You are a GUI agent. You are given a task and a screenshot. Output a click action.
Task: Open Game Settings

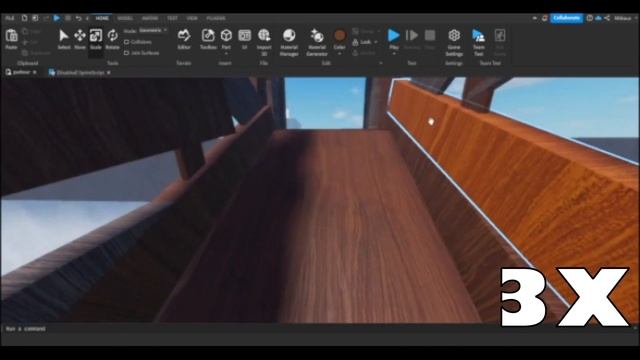click(x=454, y=36)
